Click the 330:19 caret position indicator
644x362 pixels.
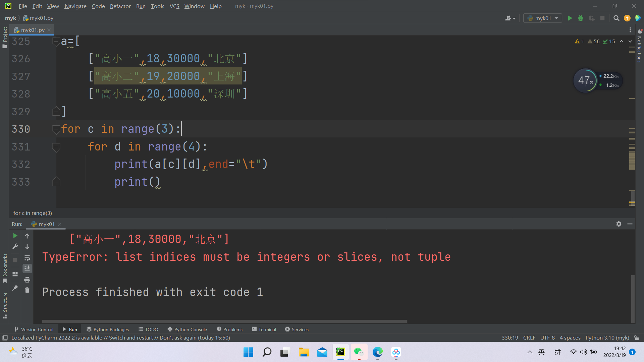click(x=510, y=338)
